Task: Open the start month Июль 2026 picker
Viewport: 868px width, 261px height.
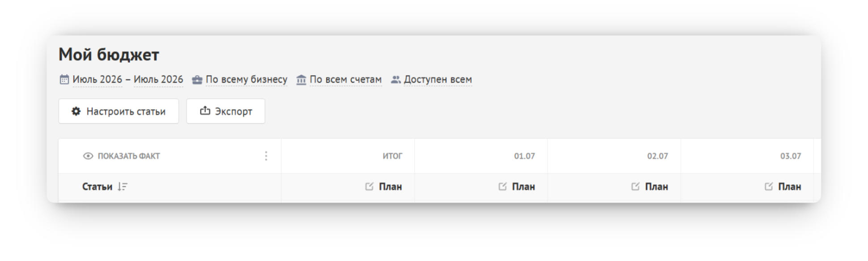Action: coord(98,80)
